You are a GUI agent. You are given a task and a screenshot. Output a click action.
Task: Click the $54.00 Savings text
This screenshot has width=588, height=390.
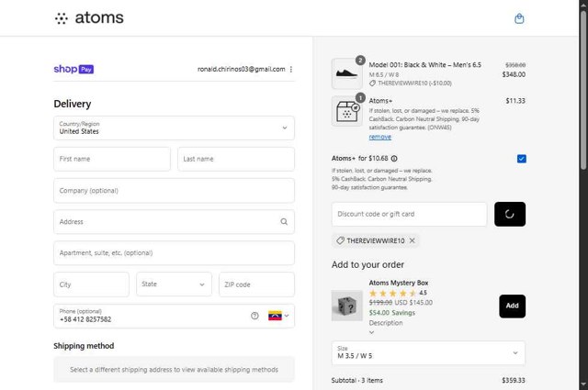point(392,312)
